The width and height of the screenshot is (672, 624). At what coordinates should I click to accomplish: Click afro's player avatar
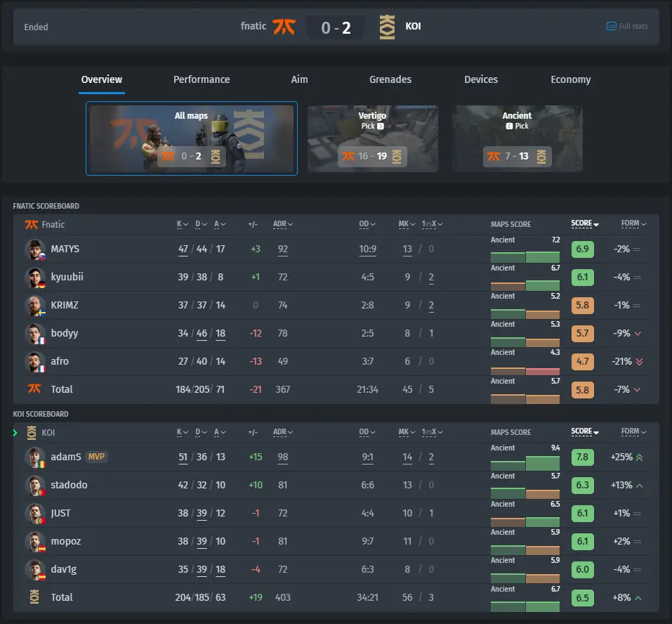coord(35,361)
